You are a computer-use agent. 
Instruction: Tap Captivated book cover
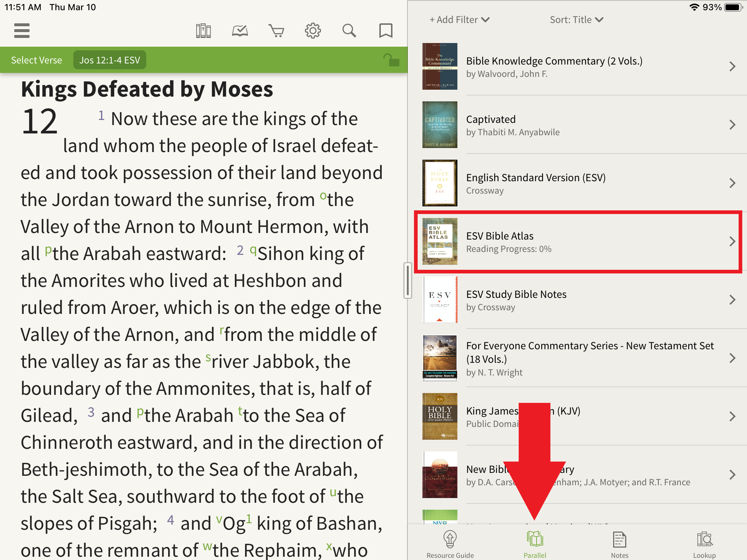click(440, 125)
